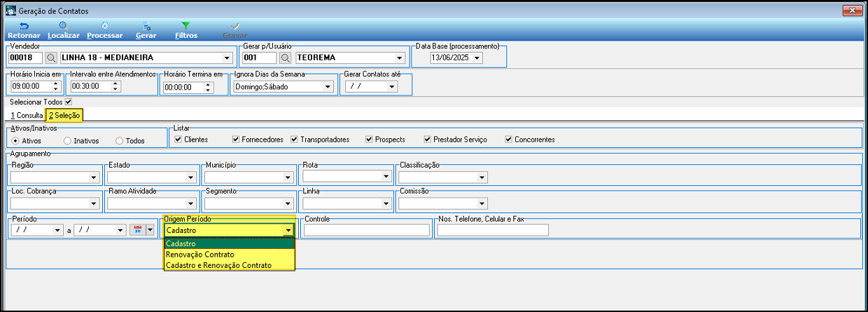The width and height of the screenshot is (868, 312).
Task: Click the Horário Inicia em time stepper
Action: point(57,87)
